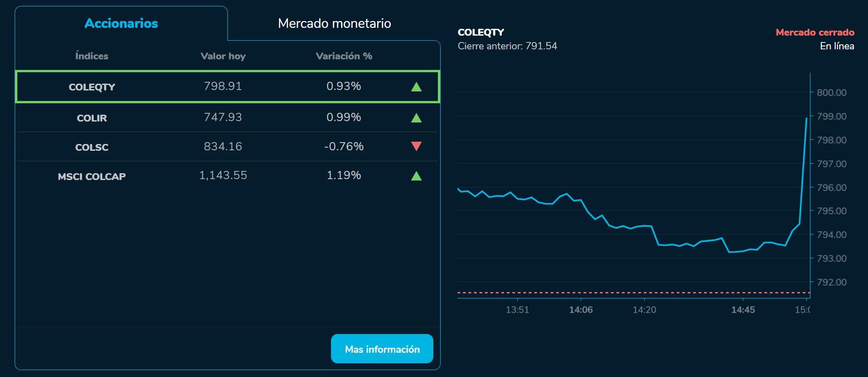Viewport: 868px width, 377px height.
Task: Click the Mas información button
Action: click(382, 348)
